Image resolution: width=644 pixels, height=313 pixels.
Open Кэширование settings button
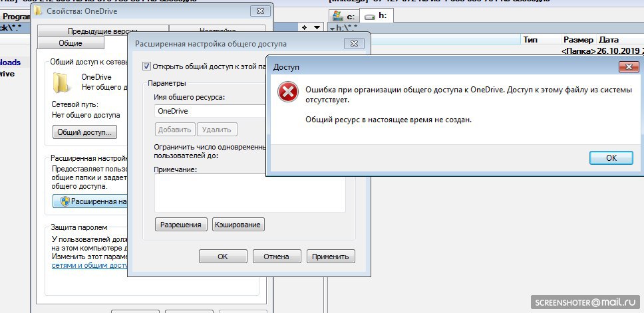tap(238, 225)
